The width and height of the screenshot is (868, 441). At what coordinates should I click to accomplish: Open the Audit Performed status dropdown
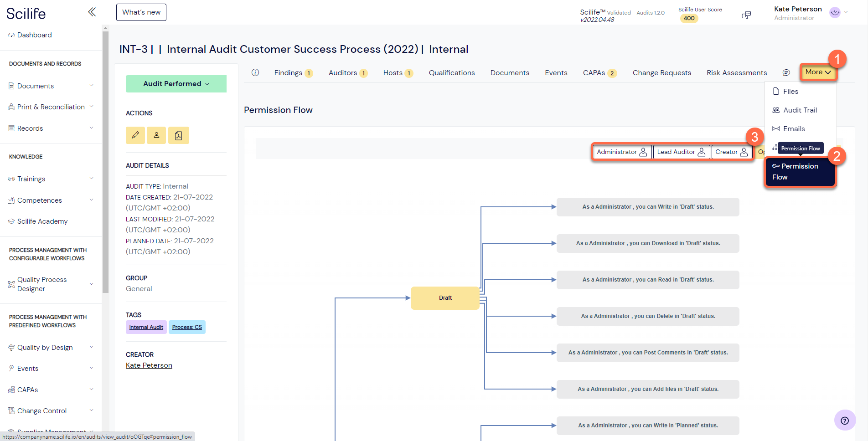pyautogui.click(x=176, y=84)
